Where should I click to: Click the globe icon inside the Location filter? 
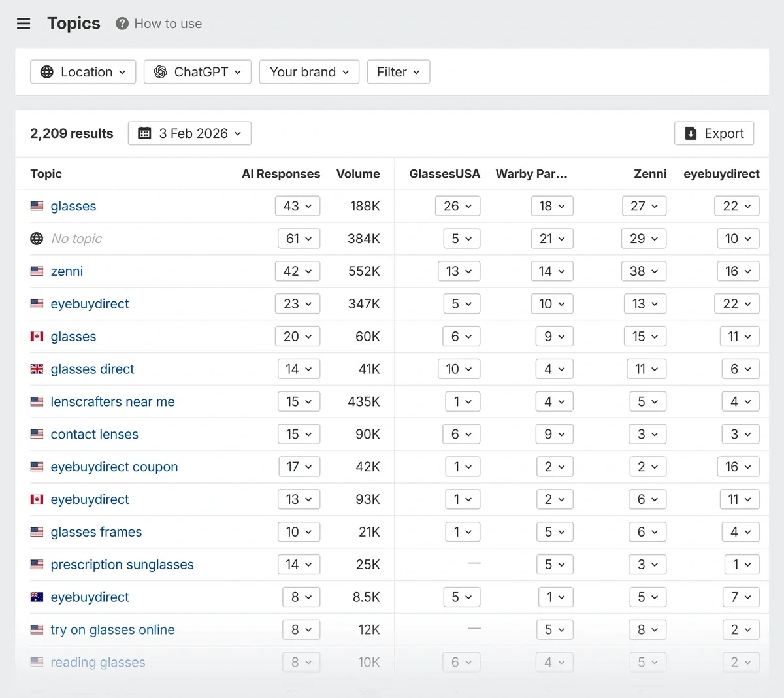click(x=47, y=72)
